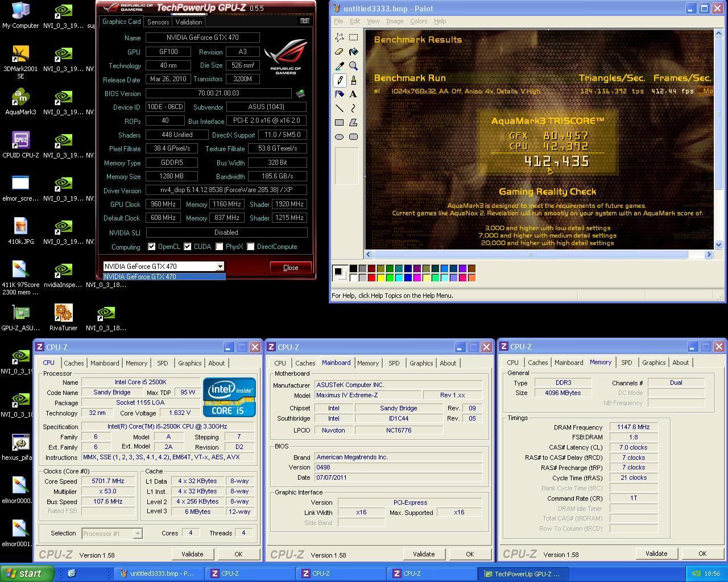Click the BIOS save chip icon in GPU-Z
The height and width of the screenshot is (582, 728).
point(300,93)
